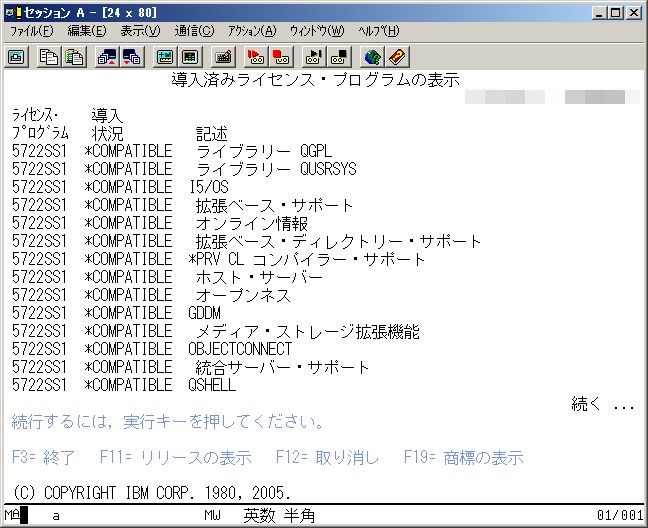Click F11= リリースの表示 function key label
Screen dimensions: 648x528
(x=176, y=457)
